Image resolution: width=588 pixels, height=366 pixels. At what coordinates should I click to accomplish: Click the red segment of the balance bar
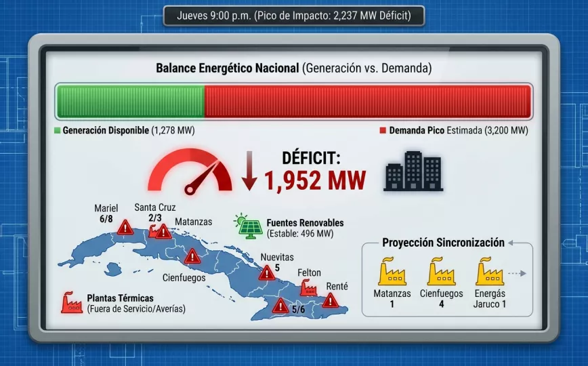point(368,102)
